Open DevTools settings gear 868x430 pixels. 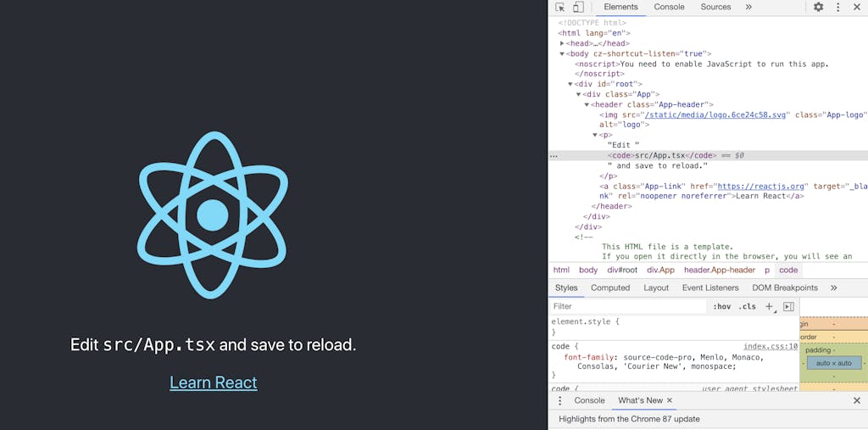(818, 7)
